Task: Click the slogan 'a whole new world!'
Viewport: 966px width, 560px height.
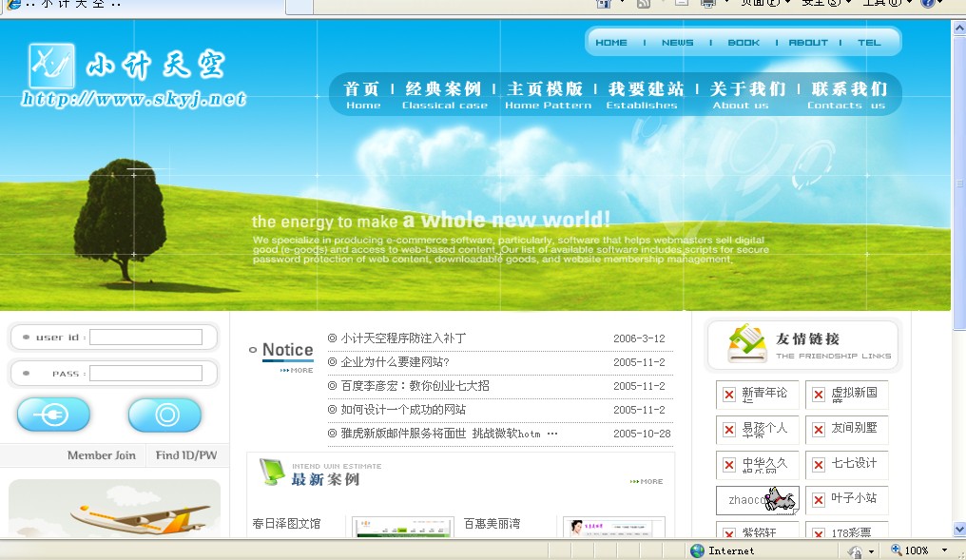Action: [x=507, y=220]
